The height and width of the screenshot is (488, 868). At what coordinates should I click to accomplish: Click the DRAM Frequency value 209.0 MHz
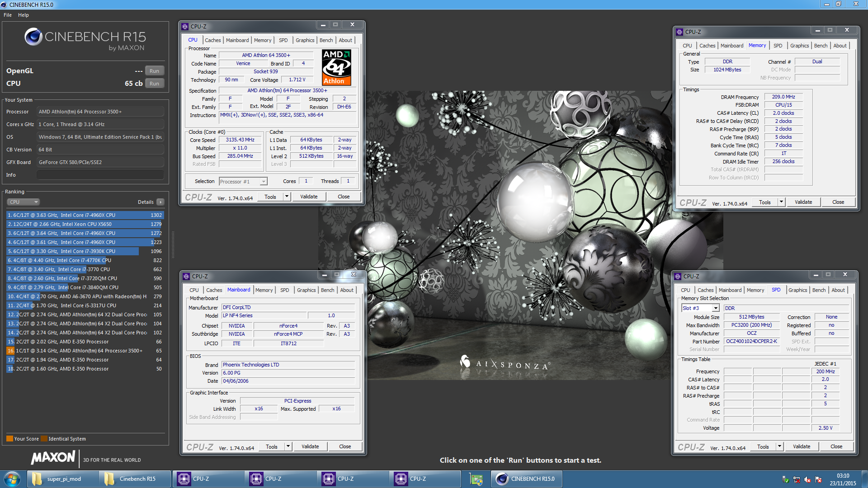tap(783, 97)
